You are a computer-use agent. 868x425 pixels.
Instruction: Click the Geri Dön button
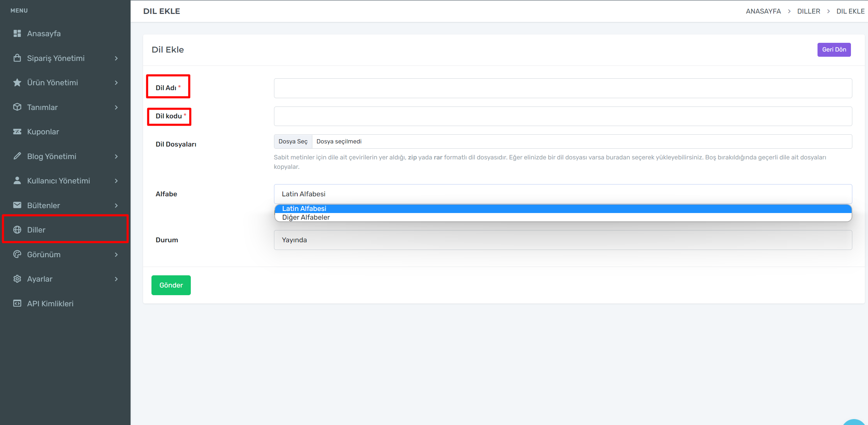click(834, 49)
